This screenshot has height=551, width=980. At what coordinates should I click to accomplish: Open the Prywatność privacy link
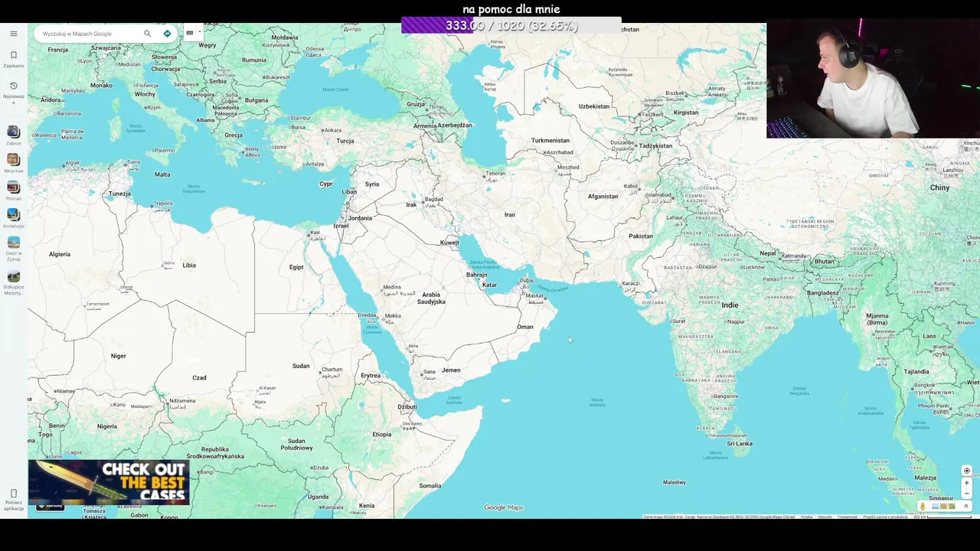point(848,517)
